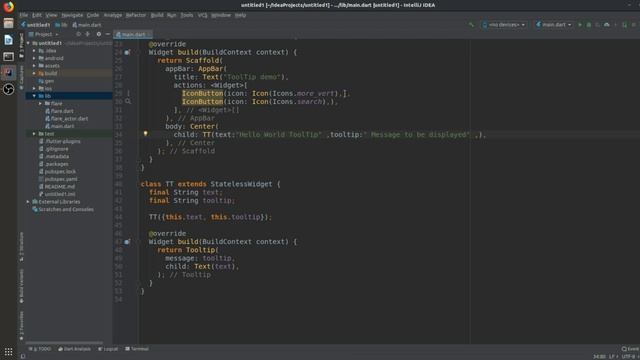Viewport: 640px width, 360px height.
Task: Select the main.dart editor tab
Action: (133, 35)
